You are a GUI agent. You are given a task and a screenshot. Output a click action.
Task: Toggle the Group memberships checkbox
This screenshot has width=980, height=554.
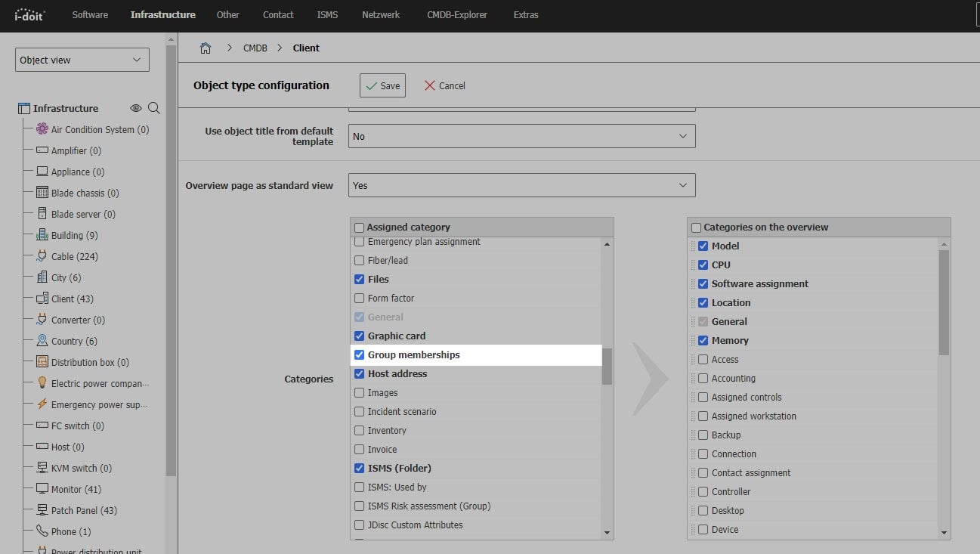point(360,354)
